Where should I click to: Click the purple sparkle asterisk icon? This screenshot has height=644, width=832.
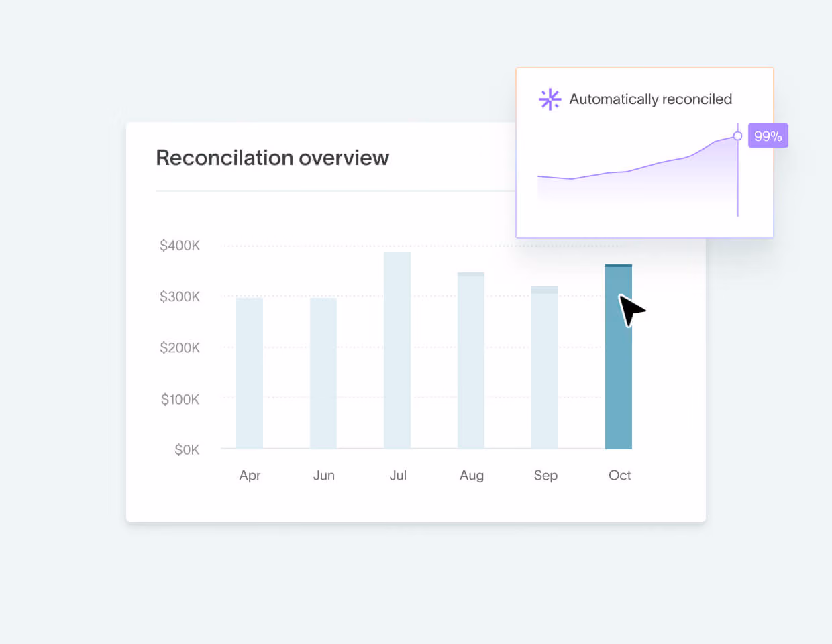(550, 99)
